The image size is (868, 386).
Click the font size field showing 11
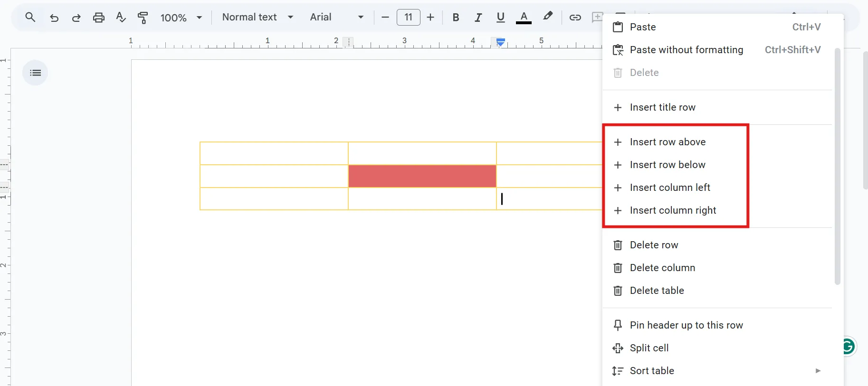click(x=409, y=18)
